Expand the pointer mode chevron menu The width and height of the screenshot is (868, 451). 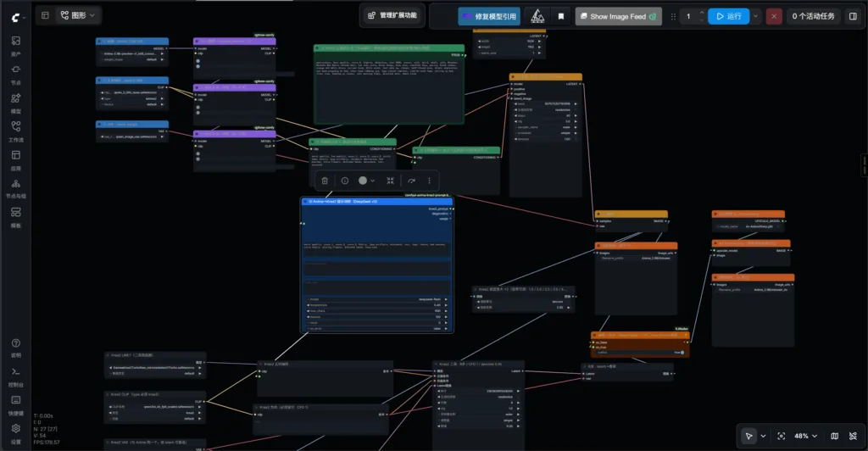click(x=764, y=436)
